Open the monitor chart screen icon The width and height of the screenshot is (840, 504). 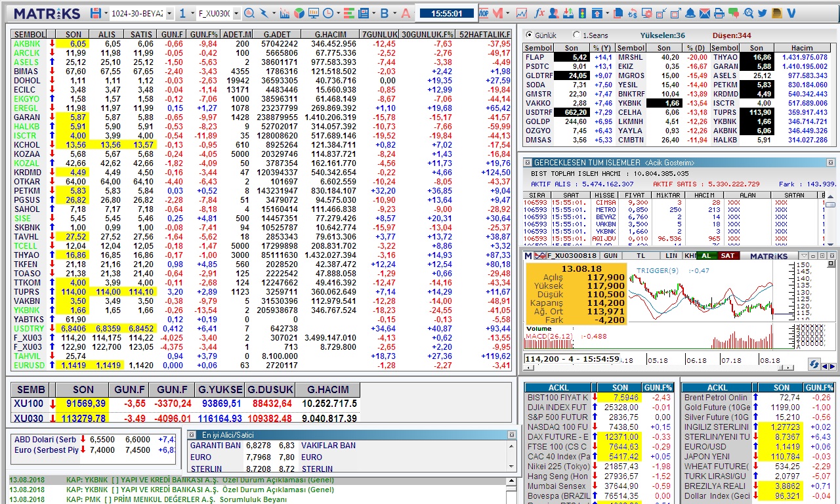click(x=314, y=13)
